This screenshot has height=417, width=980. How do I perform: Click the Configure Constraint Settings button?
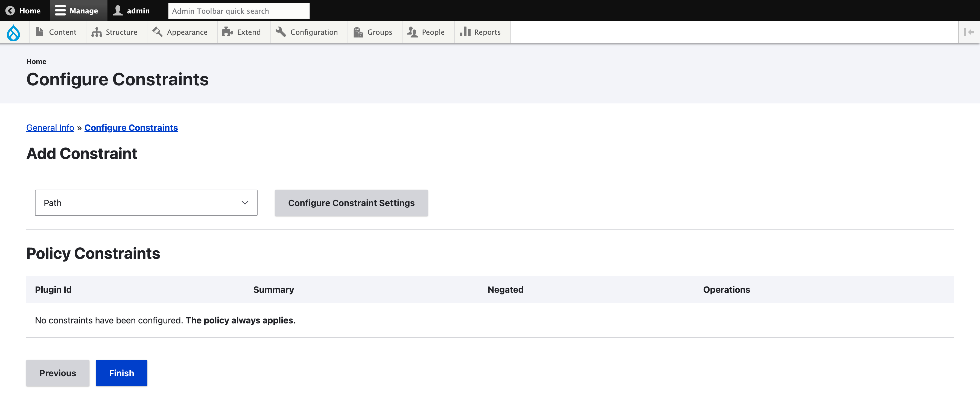tap(351, 202)
